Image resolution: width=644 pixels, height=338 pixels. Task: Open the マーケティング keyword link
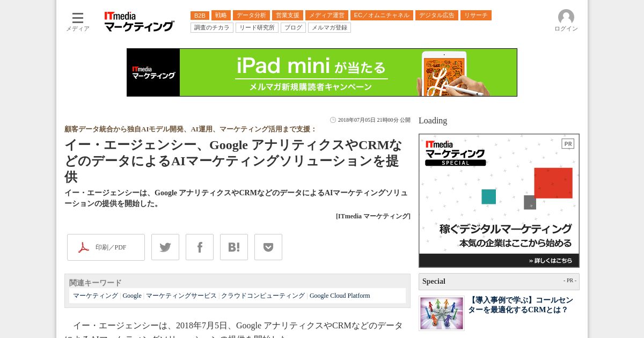(96, 296)
